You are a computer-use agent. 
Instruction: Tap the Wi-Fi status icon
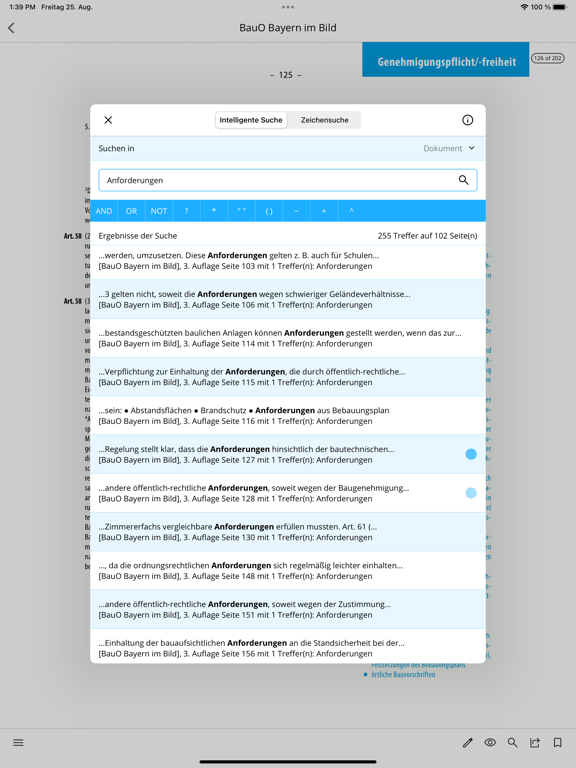pos(524,7)
